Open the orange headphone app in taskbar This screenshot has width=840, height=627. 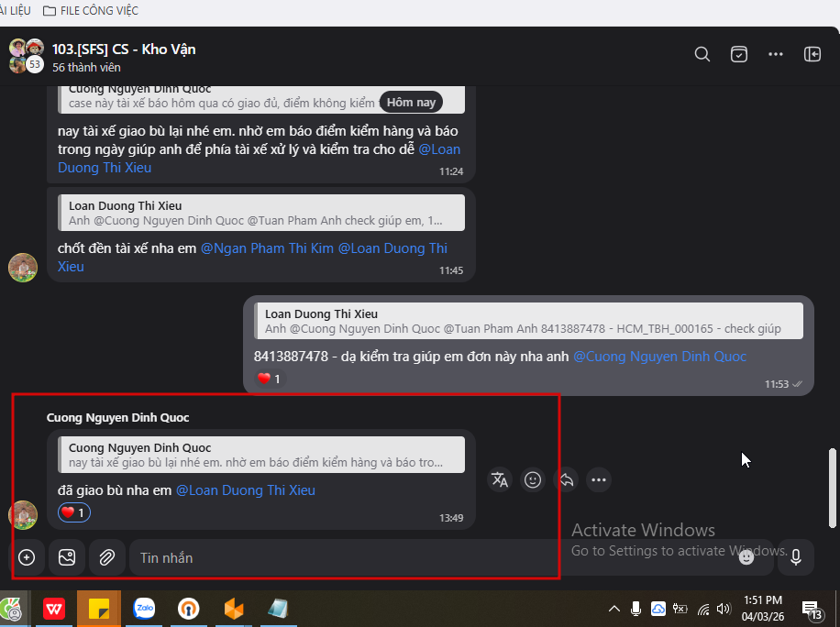pos(189,609)
